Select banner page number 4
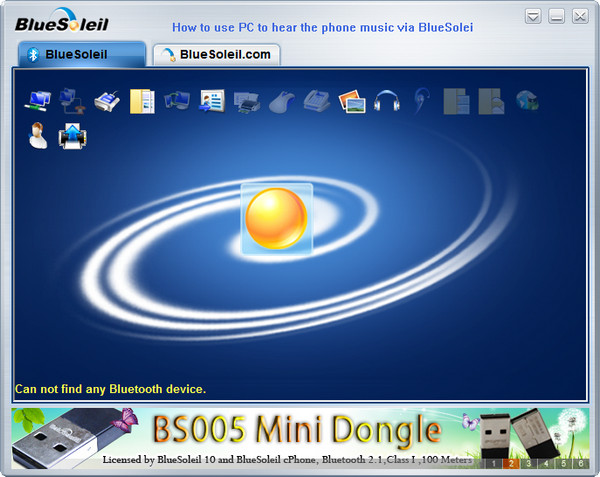The height and width of the screenshot is (477, 600). (544, 463)
